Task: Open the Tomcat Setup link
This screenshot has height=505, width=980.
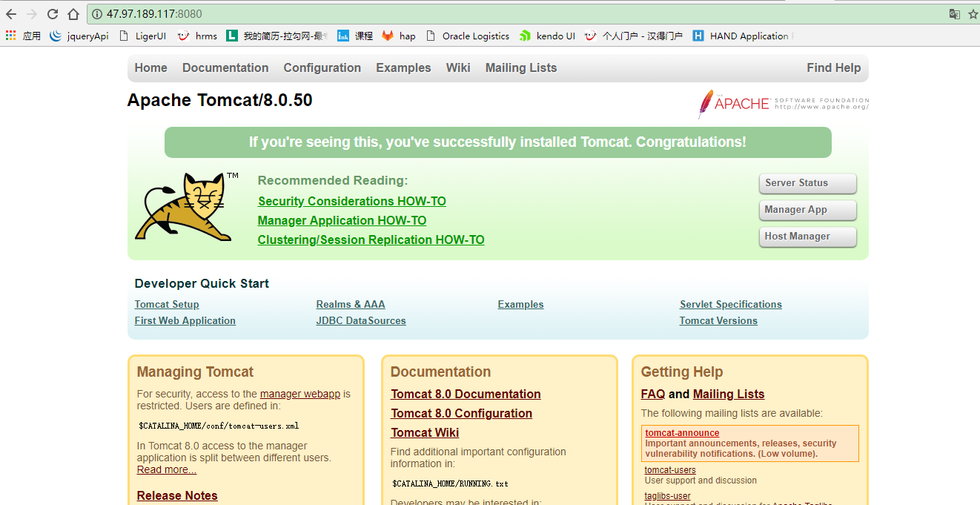Action: pos(167,304)
